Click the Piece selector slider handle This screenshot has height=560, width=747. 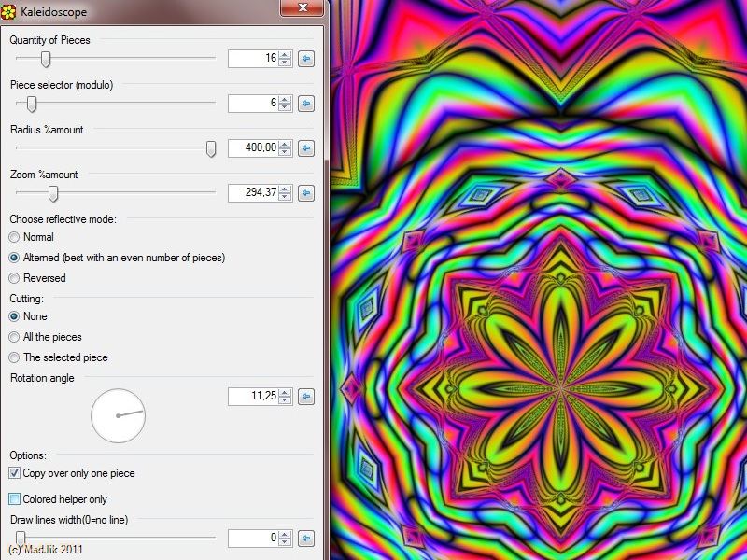pos(32,104)
